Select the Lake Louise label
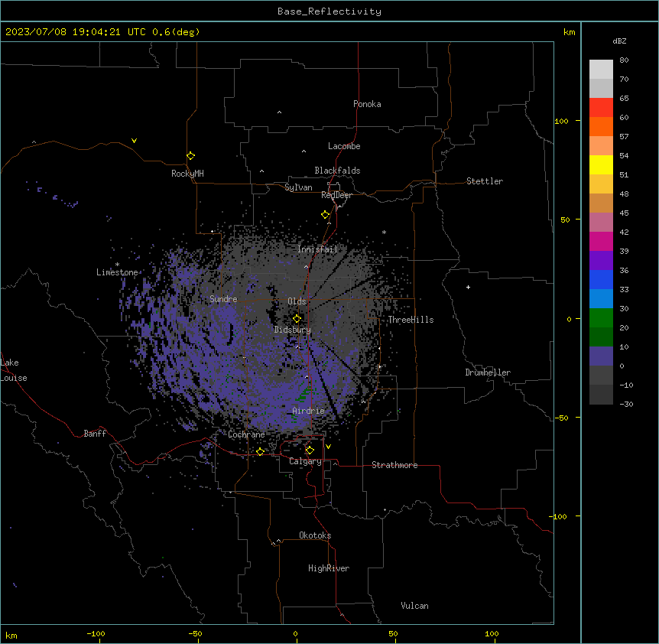The width and height of the screenshot is (659, 644). [x=14, y=370]
